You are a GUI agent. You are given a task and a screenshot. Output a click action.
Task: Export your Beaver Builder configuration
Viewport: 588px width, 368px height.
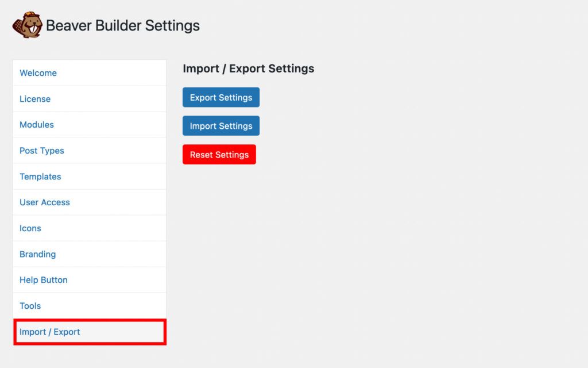(220, 97)
